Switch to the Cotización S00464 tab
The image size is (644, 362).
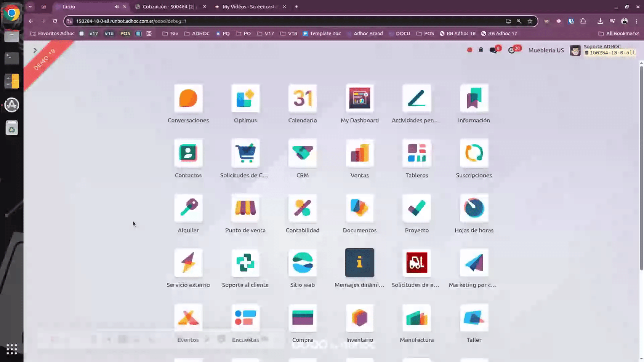(x=168, y=7)
